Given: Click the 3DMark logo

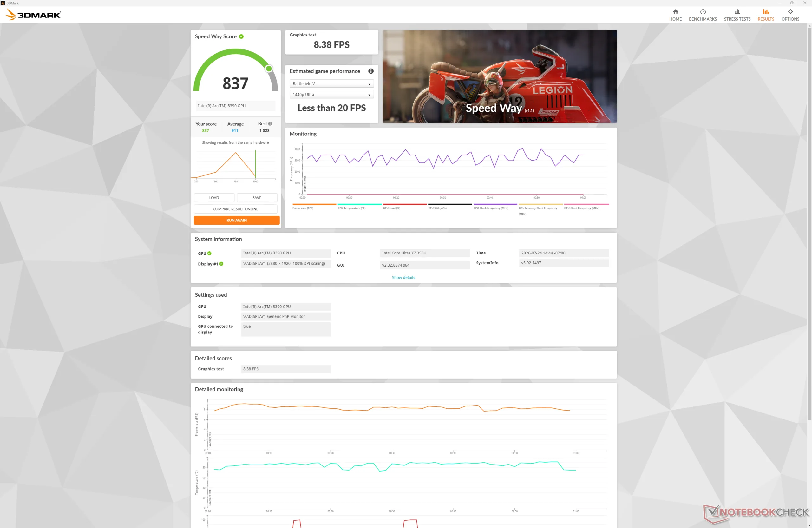Looking at the screenshot, I should [33, 15].
